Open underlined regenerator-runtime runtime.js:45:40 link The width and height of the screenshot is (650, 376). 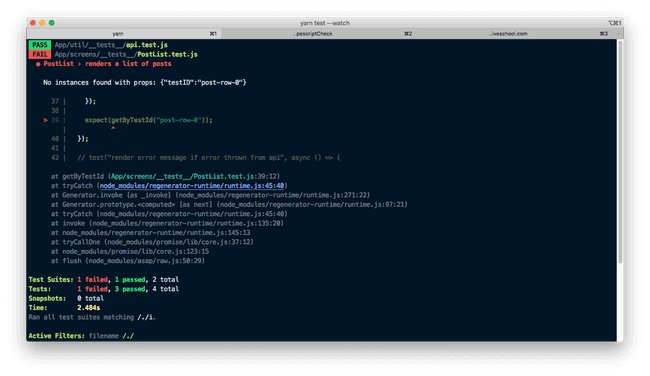(x=192, y=186)
